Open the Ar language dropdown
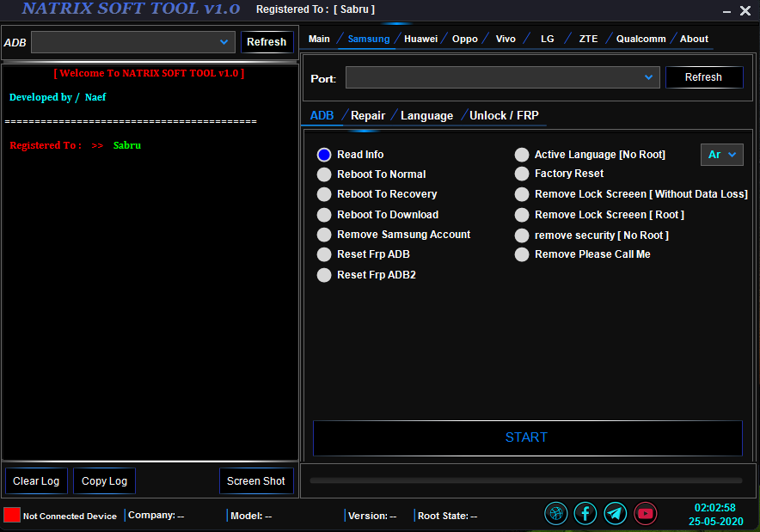Image resolution: width=760 pixels, height=532 pixels. point(721,155)
